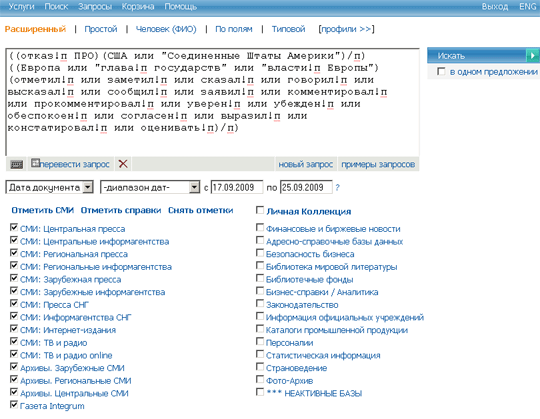Toggle 'в одном предложении' checkbox

pos(441,71)
